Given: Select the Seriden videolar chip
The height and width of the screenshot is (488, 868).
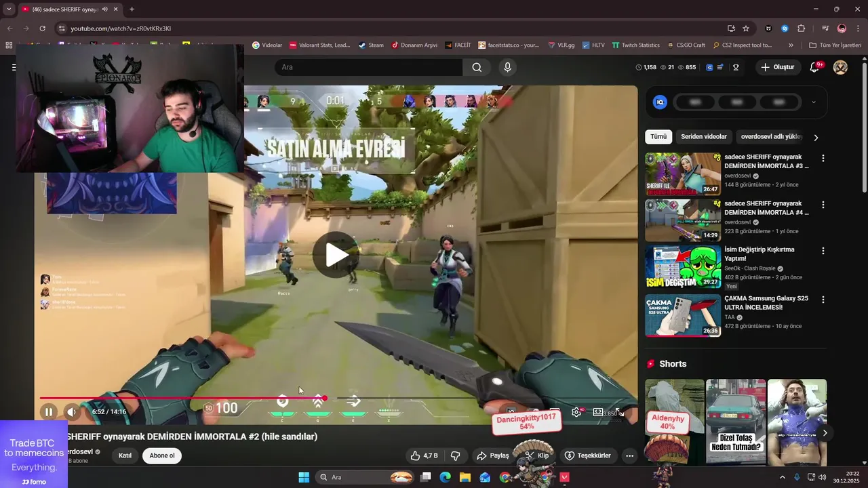Looking at the screenshot, I should pyautogui.click(x=703, y=137).
